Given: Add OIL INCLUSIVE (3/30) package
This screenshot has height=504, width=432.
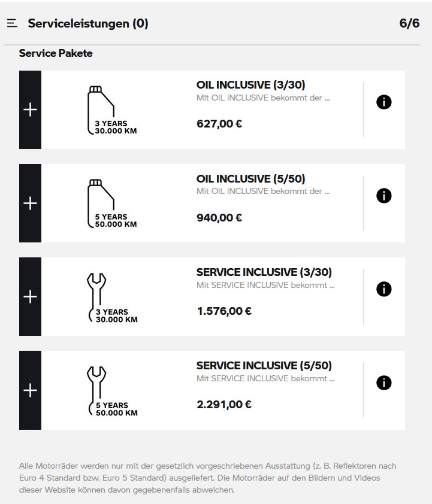Looking at the screenshot, I should click(x=30, y=110).
